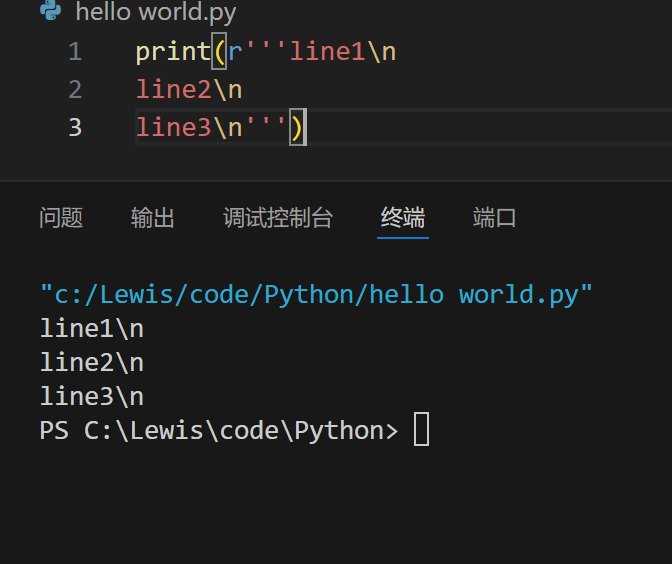Show the 端口 (Ports) tab
Image resolution: width=672 pixels, height=564 pixels.
pyautogui.click(x=495, y=218)
